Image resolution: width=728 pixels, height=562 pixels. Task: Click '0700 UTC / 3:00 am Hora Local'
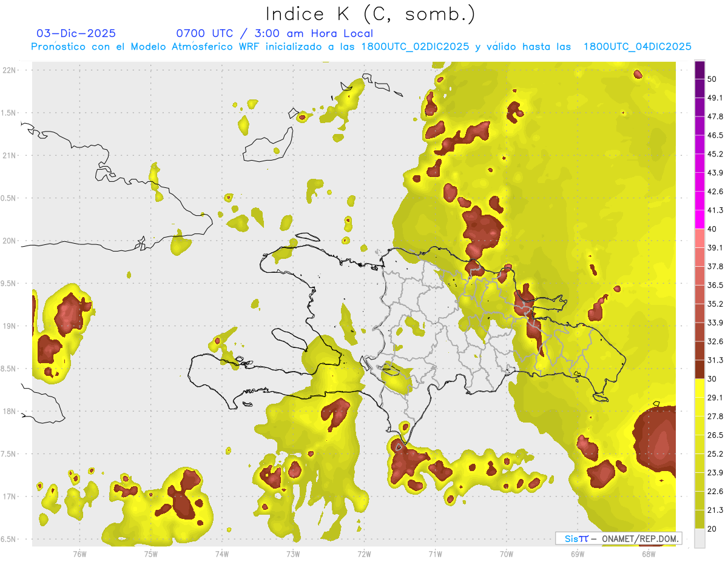point(274,34)
